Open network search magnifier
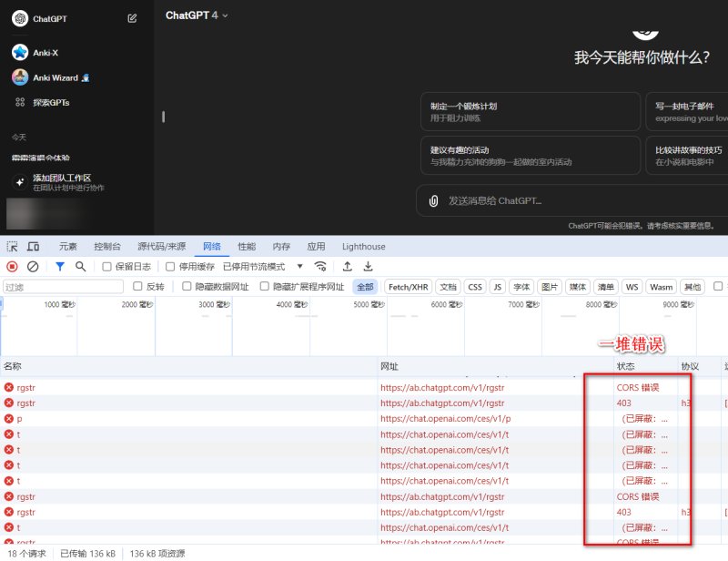This screenshot has width=728, height=561. pos(81,266)
